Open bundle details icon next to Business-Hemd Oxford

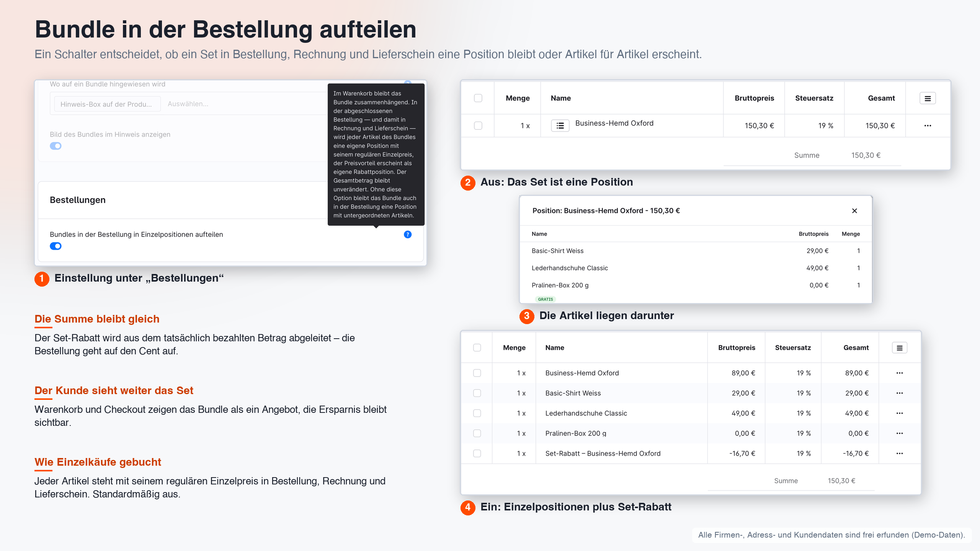560,126
